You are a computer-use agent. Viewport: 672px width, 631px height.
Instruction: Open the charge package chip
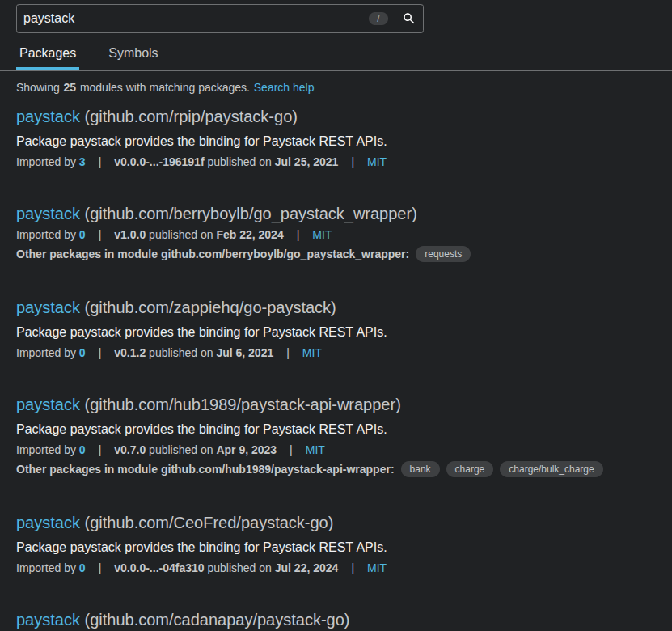pyautogui.click(x=470, y=469)
